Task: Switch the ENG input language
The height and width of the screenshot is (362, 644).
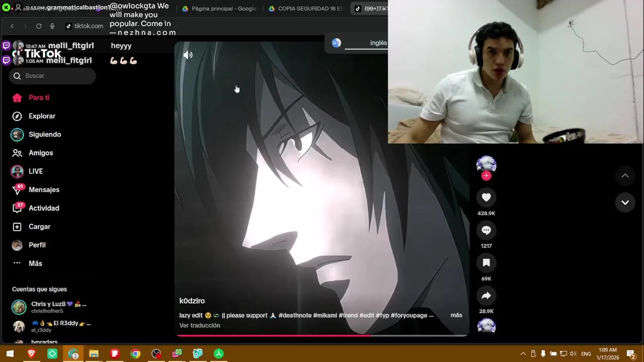Action: coord(586,354)
